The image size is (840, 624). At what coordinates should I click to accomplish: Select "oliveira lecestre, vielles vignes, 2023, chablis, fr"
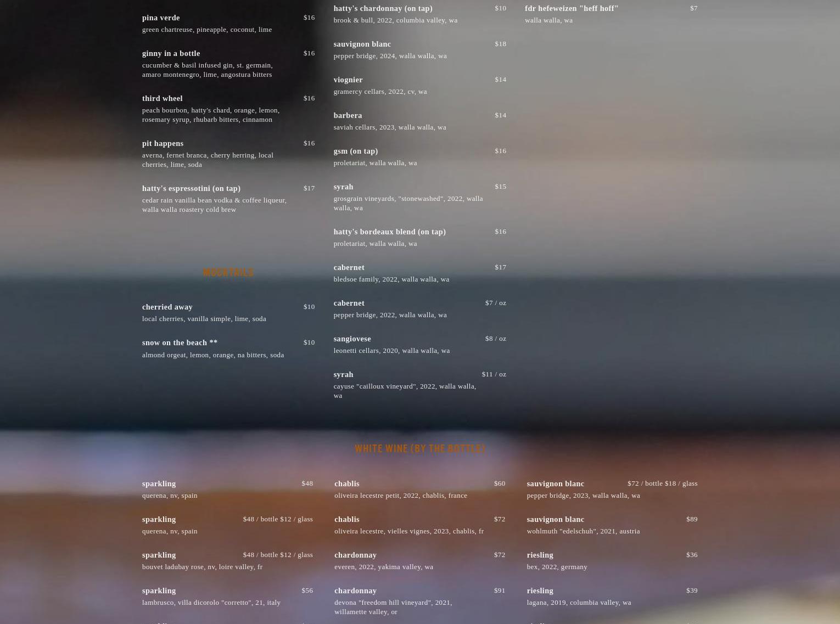tap(409, 531)
